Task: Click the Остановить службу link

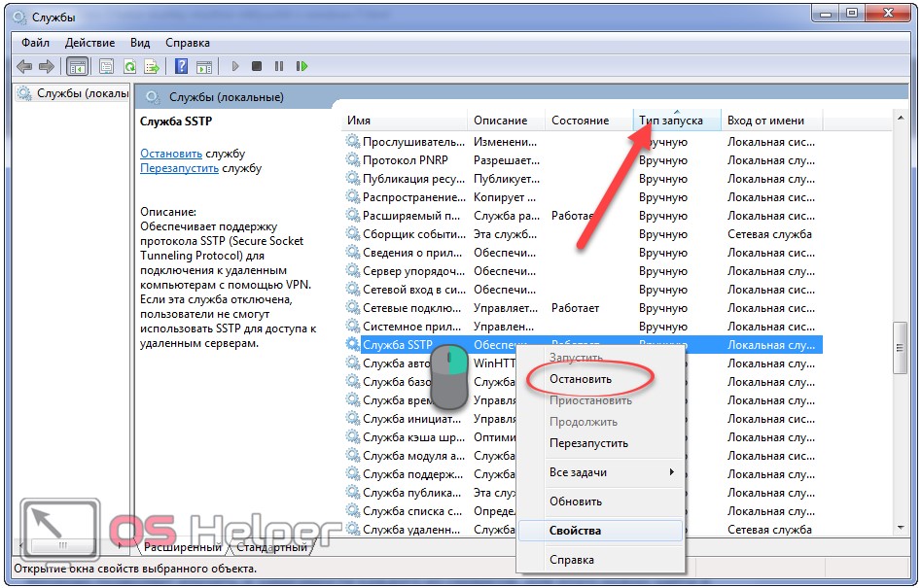Action: 171,154
